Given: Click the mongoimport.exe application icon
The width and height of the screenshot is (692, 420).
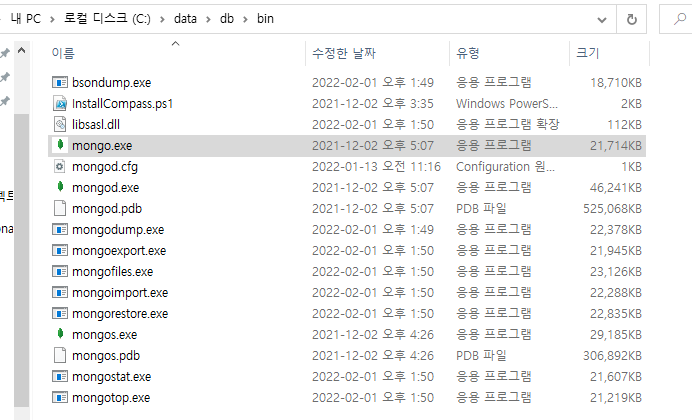Looking at the screenshot, I should click(60, 292).
